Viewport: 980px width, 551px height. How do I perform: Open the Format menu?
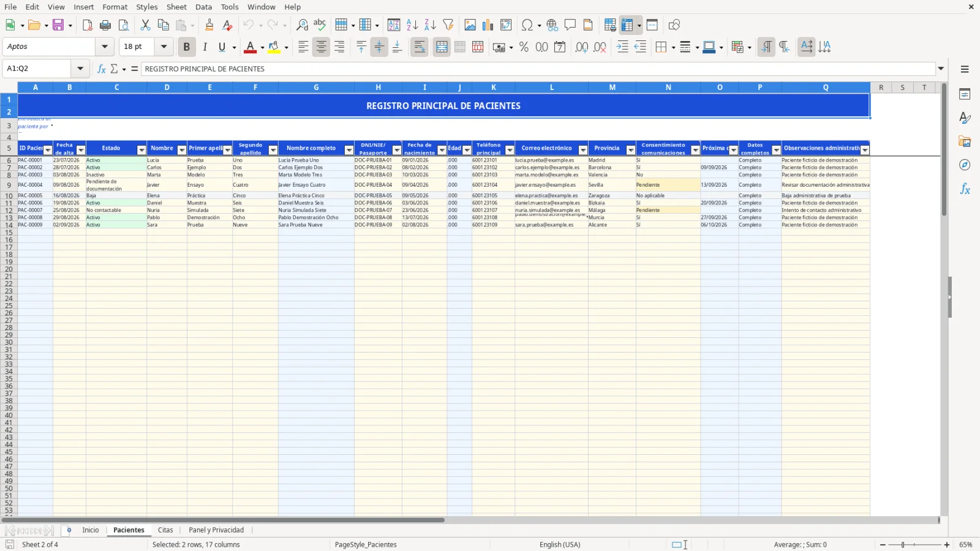(x=115, y=7)
